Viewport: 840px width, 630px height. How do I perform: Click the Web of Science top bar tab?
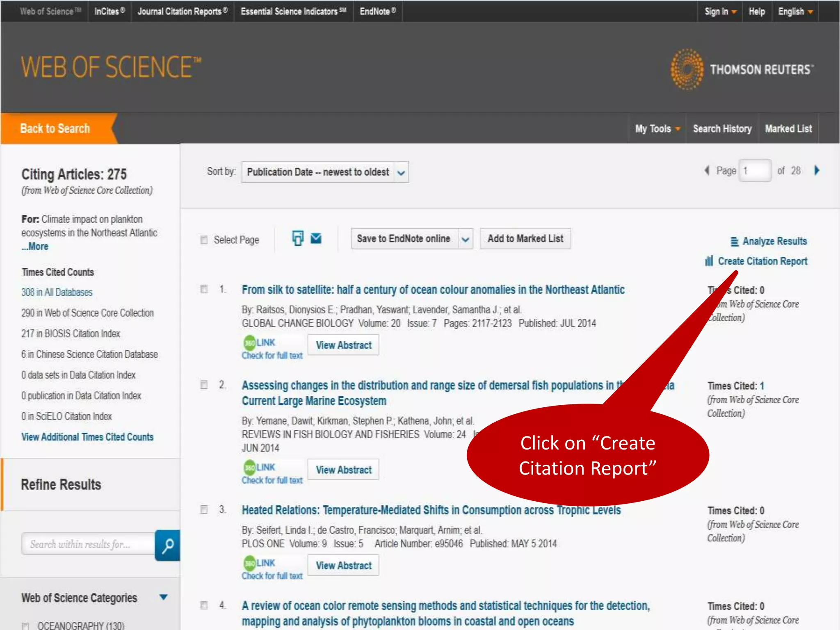pyautogui.click(x=50, y=11)
